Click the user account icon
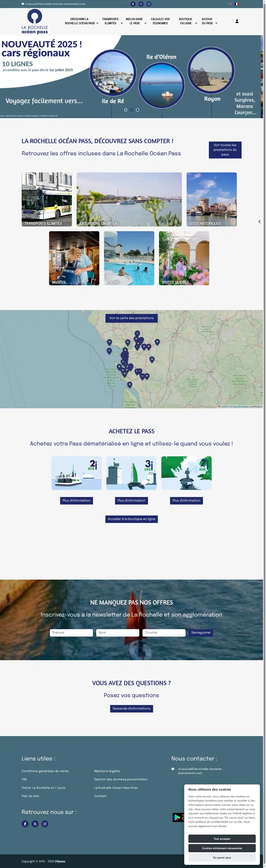The image size is (266, 868). coord(237,21)
